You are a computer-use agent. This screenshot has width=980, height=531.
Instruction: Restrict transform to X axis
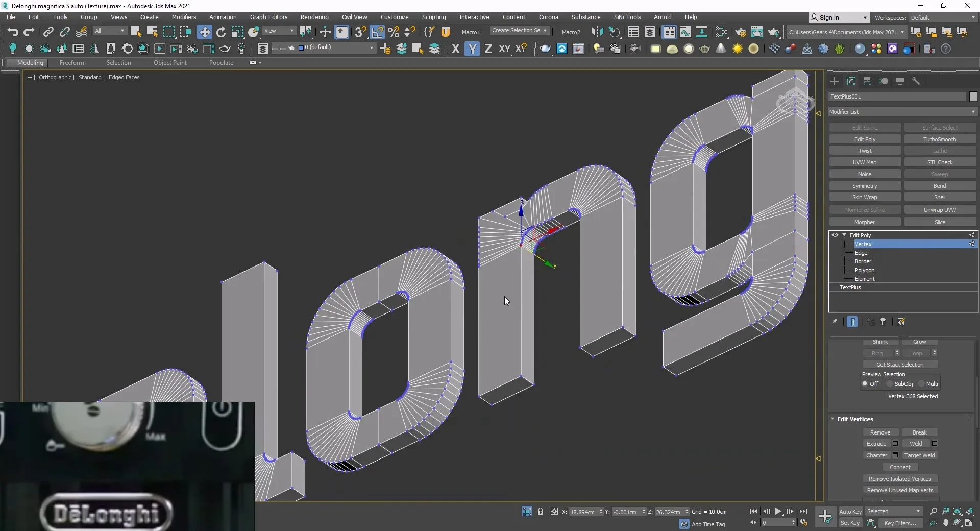point(456,49)
